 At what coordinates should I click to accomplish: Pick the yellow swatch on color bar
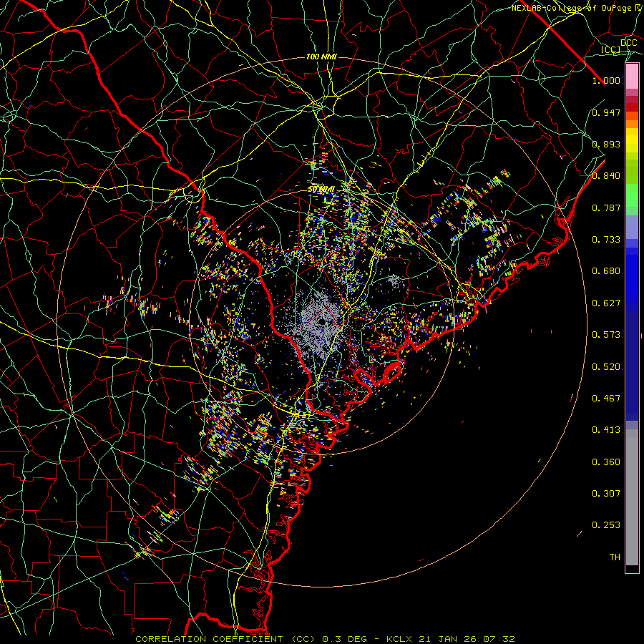pos(632,141)
